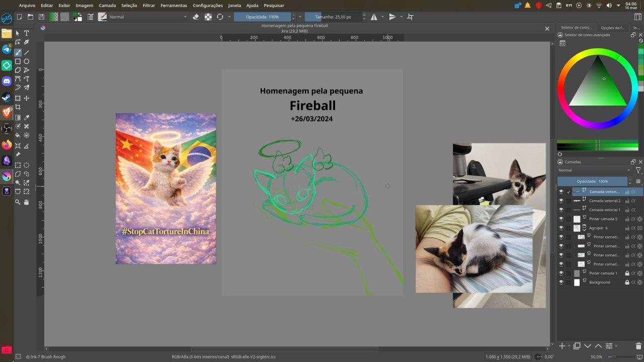Hide the Background layer with its eye icon
The height and width of the screenshot is (362, 644).
coord(561,283)
